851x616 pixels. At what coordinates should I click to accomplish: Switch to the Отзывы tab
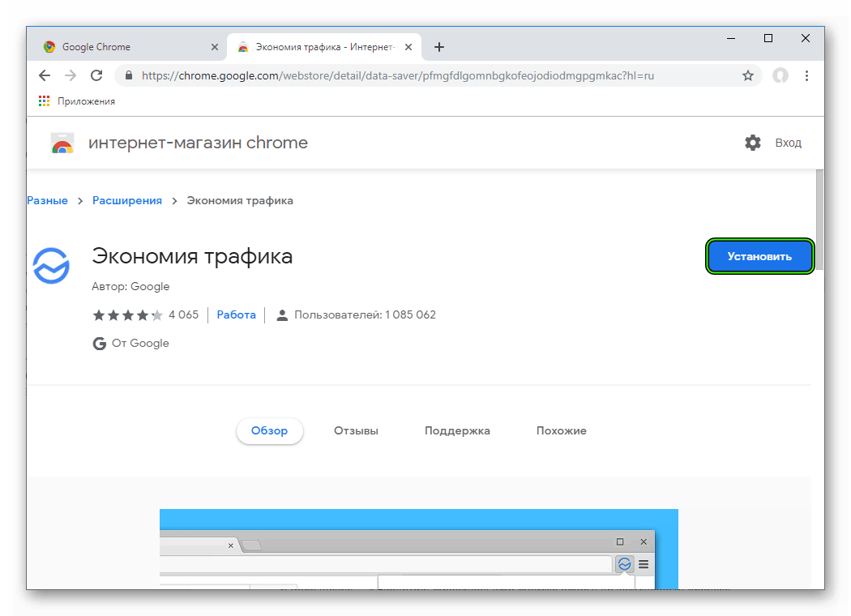click(356, 431)
